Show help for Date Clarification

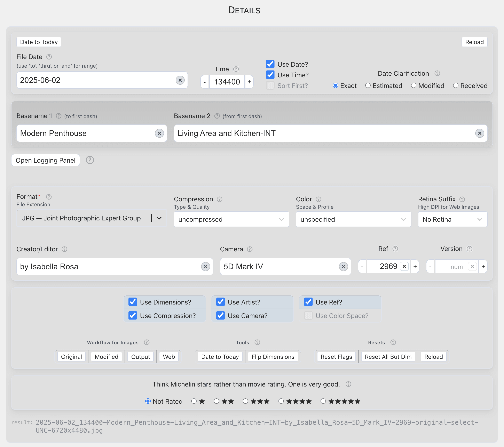[x=437, y=73]
